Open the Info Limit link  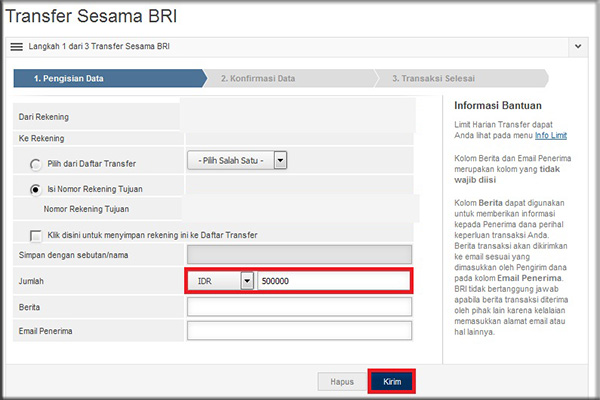[551, 135]
